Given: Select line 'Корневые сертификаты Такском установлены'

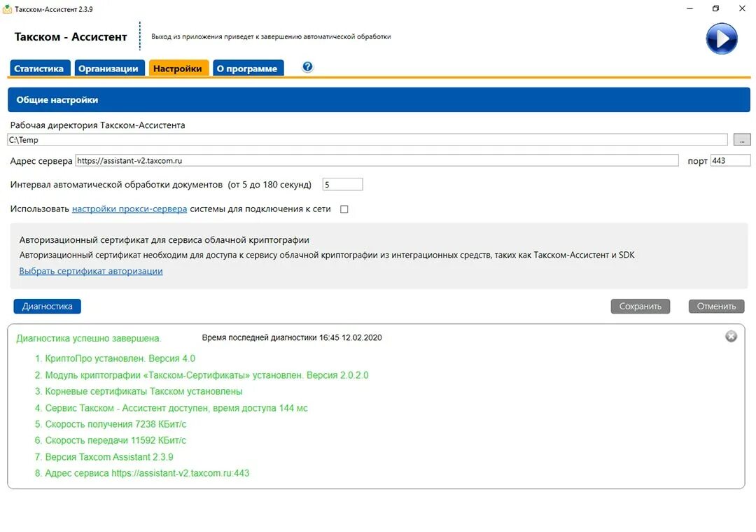Looking at the screenshot, I should [139, 391].
